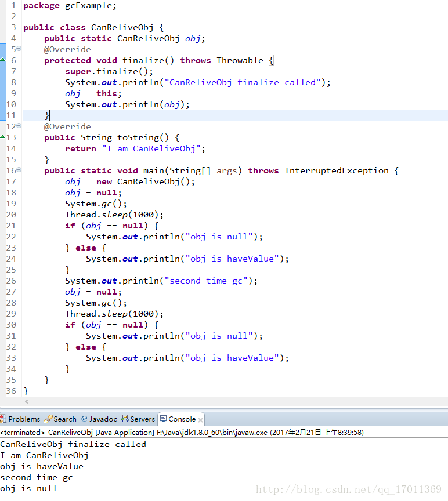Click console output 'CanReliveObj finalize called'
The image size is (448, 501).
pyautogui.click(x=73, y=444)
